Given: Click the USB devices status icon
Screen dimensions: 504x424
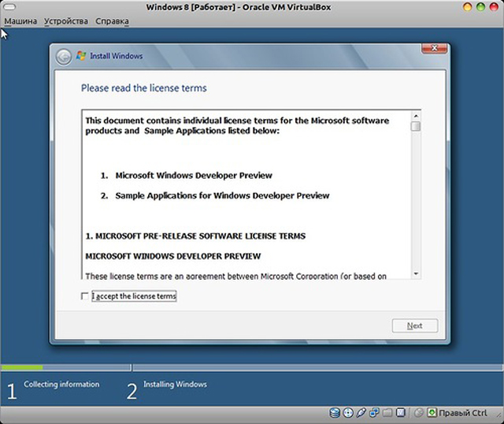Looking at the screenshot, I should [x=361, y=412].
